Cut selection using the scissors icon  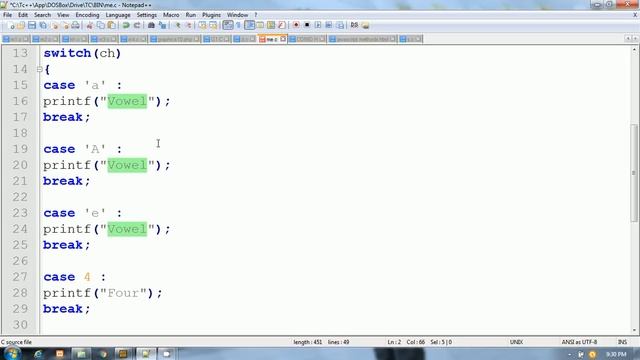[90, 25]
